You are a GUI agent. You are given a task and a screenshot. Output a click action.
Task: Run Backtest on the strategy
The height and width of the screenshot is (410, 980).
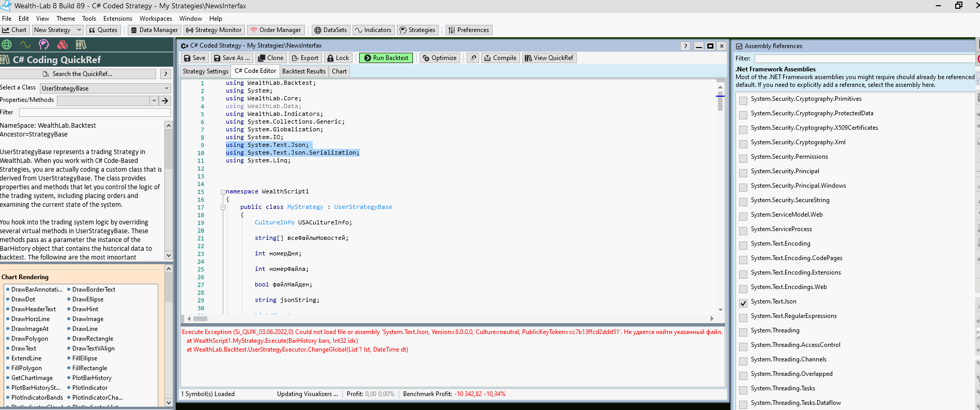[x=386, y=58]
